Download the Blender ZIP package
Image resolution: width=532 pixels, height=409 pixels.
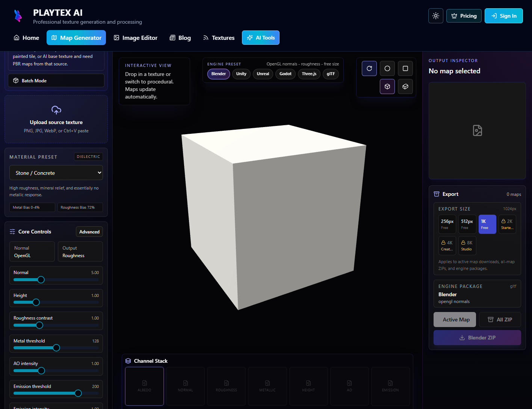(x=477, y=338)
